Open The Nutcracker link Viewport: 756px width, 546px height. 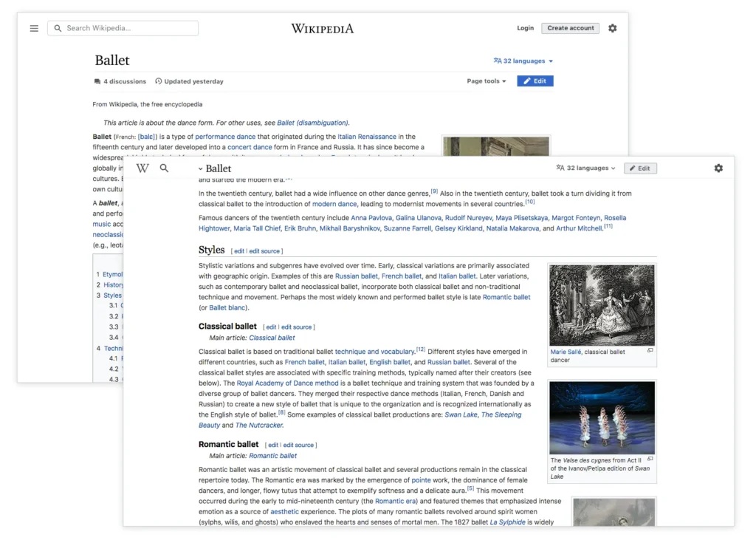pos(259,426)
